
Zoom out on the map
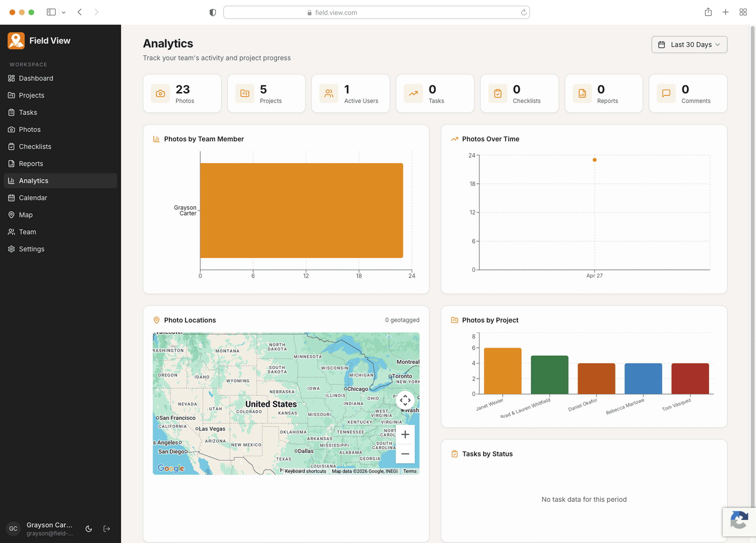pos(405,454)
